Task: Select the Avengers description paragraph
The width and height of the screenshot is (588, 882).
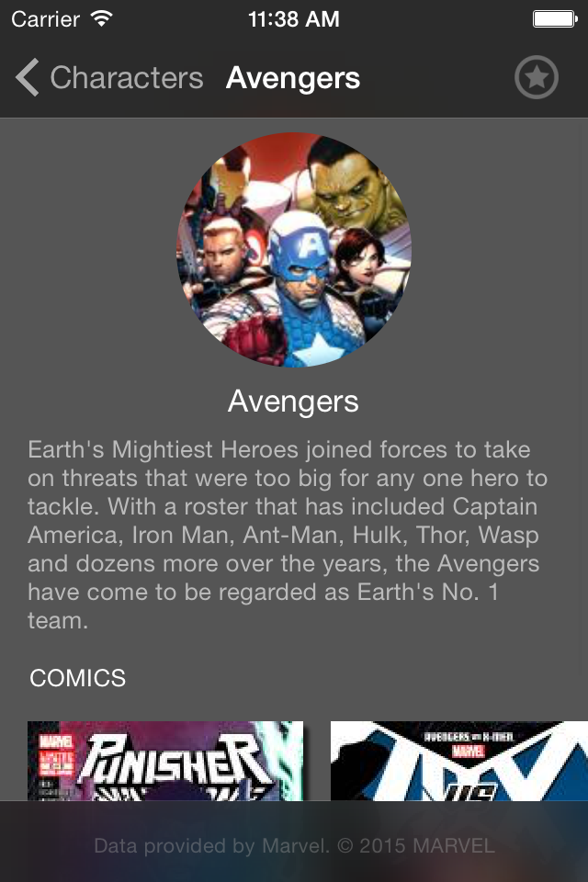Action: click(288, 535)
